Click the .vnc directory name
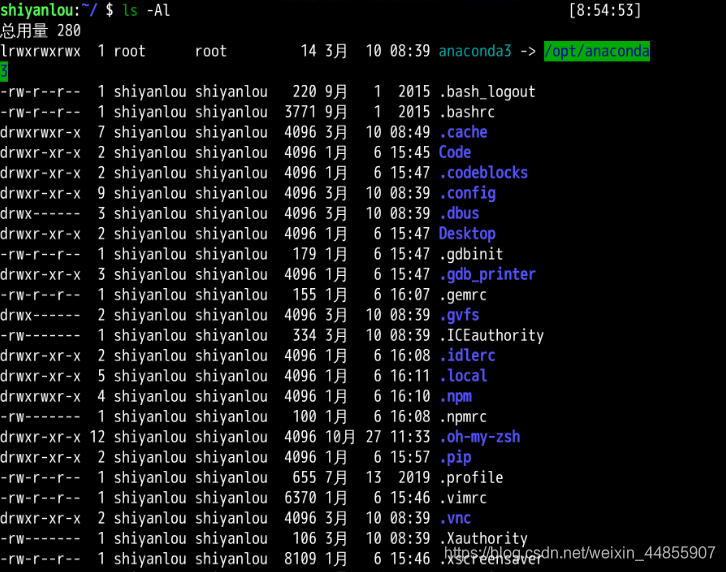The image size is (726, 572). coord(455,519)
